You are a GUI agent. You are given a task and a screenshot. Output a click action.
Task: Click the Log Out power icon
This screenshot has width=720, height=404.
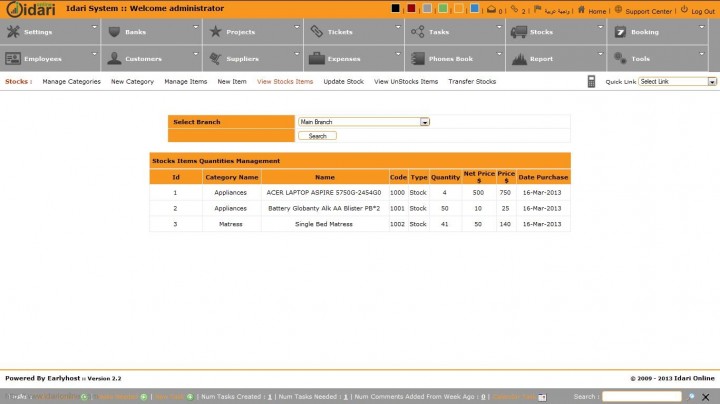tap(684, 9)
